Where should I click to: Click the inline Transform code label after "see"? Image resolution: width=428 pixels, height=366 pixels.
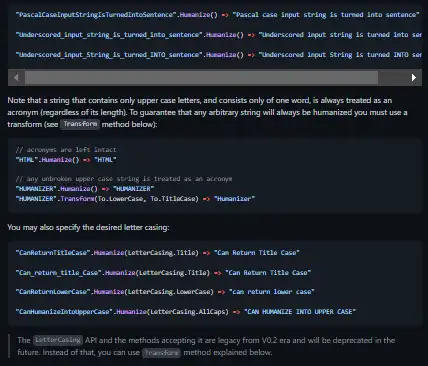80,124
